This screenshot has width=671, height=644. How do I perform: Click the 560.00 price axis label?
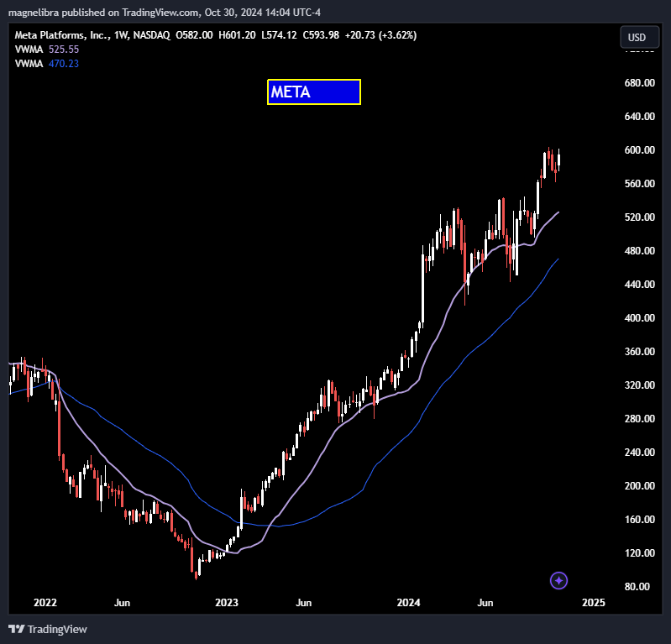639,184
